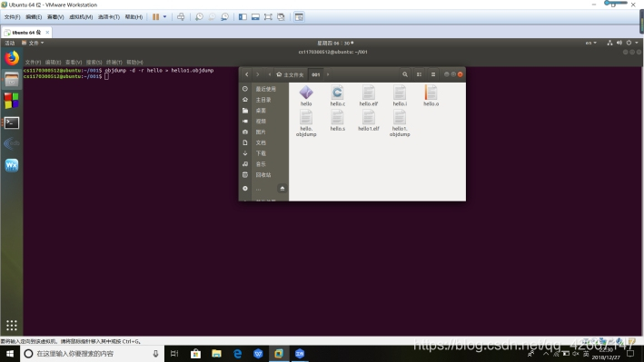
Task: Click 活动 (Activities) in the Ubuntu top bar
Action: (9, 43)
